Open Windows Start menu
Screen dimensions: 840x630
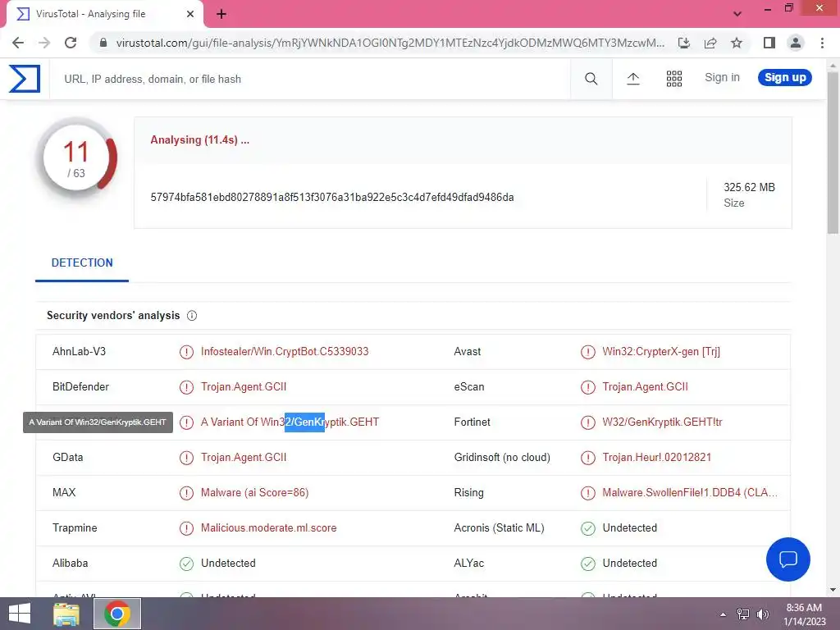20,614
